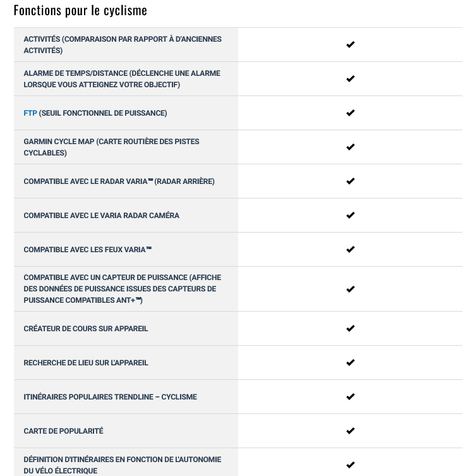Click checkmark for Alarme de temps/distance
Screen dimensions: 475x476
point(351,79)
